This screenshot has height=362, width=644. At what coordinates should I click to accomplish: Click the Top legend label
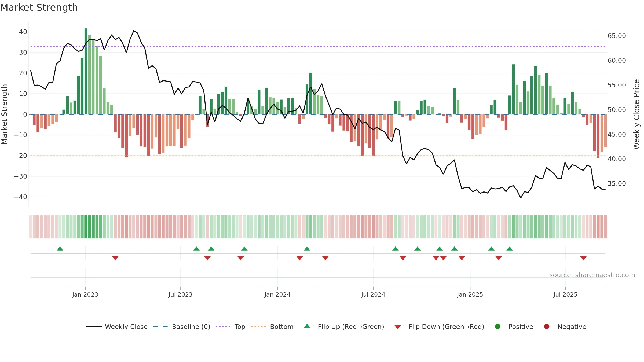point(240,327)
